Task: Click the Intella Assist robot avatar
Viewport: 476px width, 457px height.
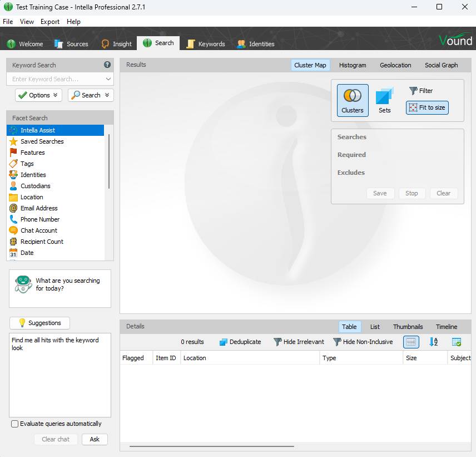Action: 23,284
